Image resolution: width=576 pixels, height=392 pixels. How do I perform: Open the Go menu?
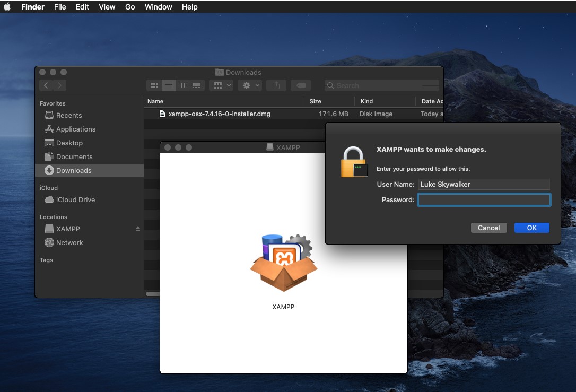click(129, 6)
